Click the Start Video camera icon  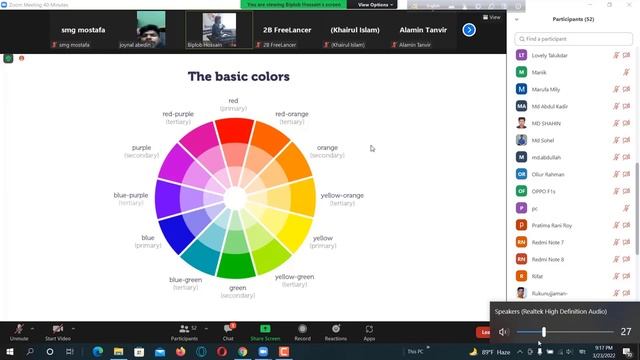click(x=58, y=329)
